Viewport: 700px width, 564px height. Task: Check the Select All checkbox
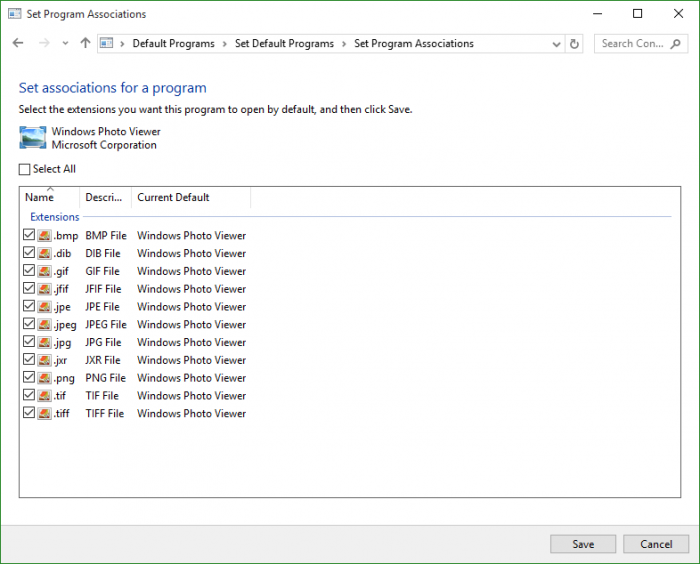[x=25, y=170]
